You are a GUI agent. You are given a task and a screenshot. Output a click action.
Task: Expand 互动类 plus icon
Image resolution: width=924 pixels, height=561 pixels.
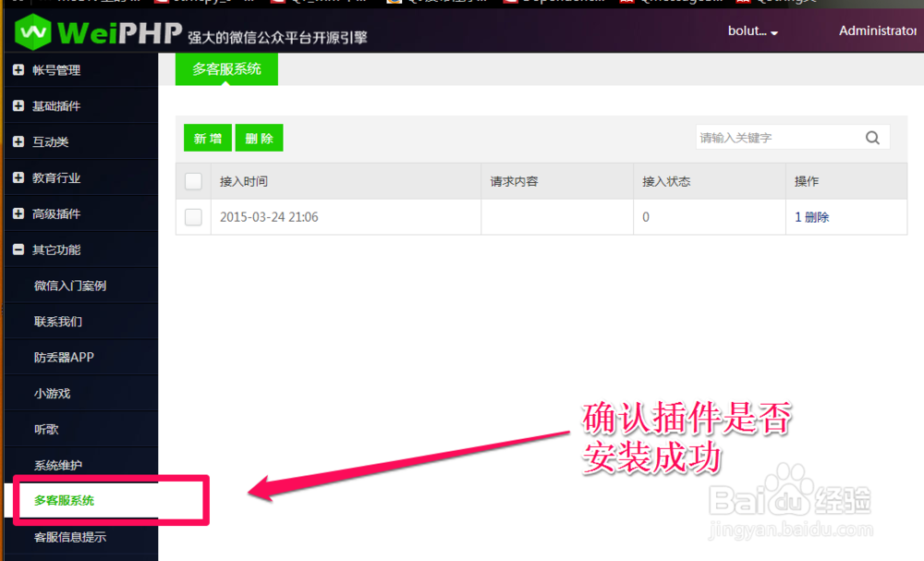18,141
